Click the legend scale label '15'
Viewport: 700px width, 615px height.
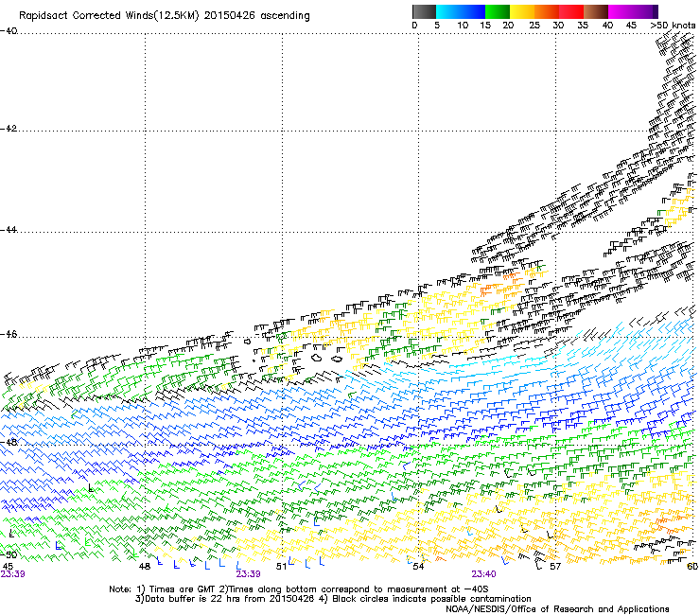(x=485, y=26)
